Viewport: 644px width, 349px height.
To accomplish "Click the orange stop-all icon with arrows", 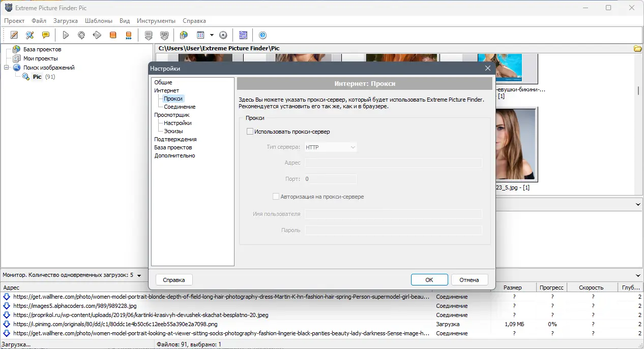I will point(129,35).
